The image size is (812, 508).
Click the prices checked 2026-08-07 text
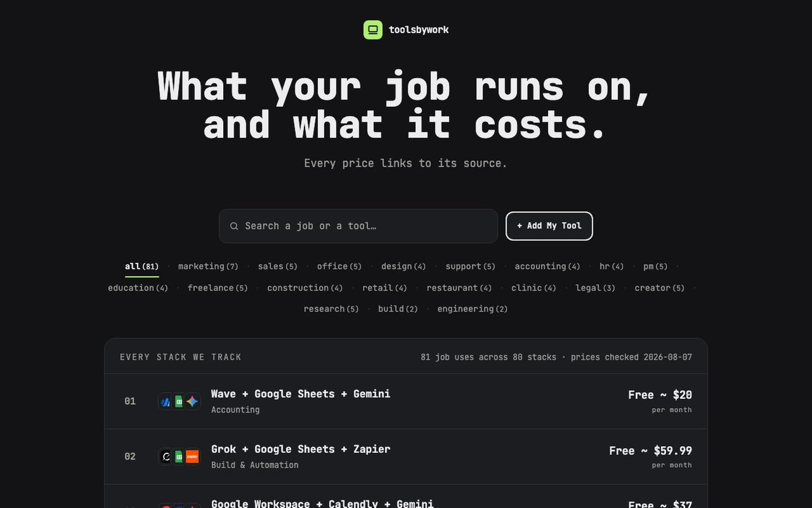[632, 357]
